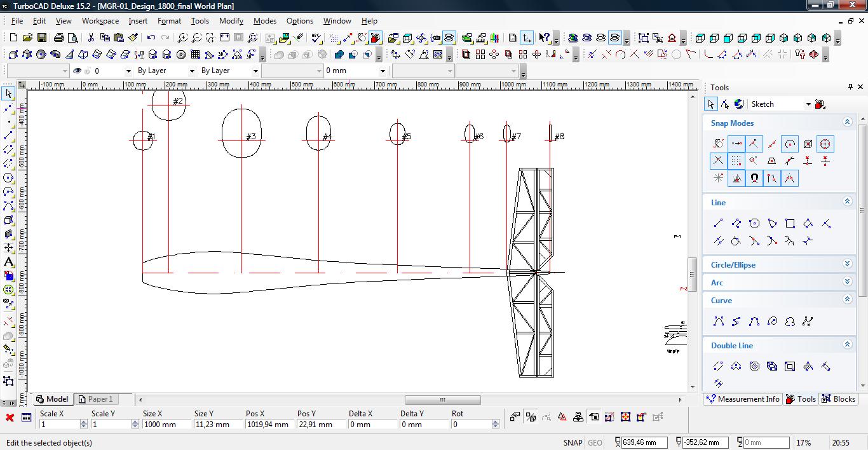The image size is (868, 450).
Task: Select the Double Line rectangle tool
Action: click(x=790, y=367)
